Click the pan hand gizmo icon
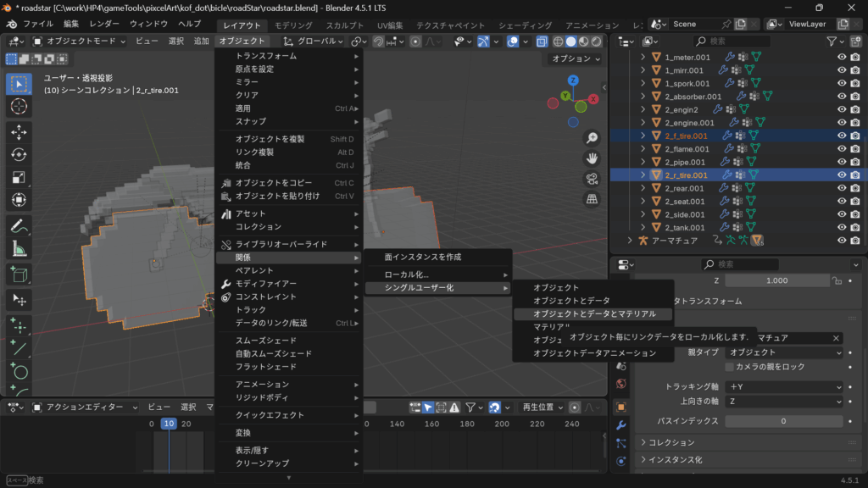The height and width of the screenshot is (488, 868). (x=593, y=158)
